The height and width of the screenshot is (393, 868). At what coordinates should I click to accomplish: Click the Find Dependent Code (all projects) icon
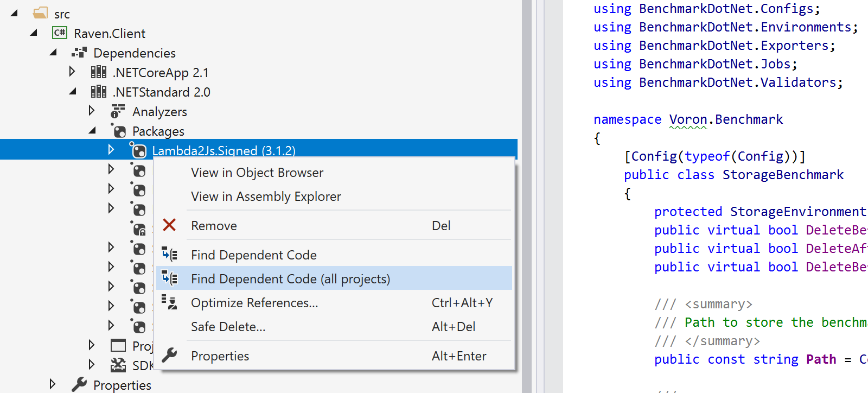[x=169, y=278]
